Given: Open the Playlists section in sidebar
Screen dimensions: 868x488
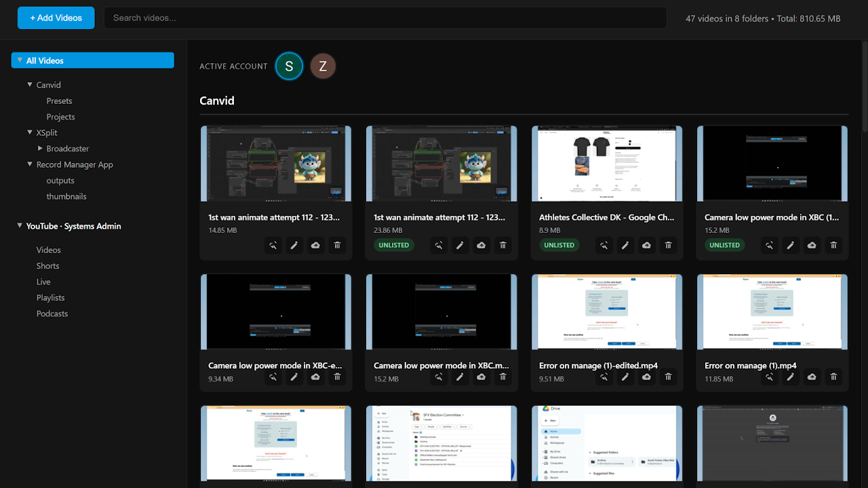Looking at the screenshot, I should pos(50,297).
